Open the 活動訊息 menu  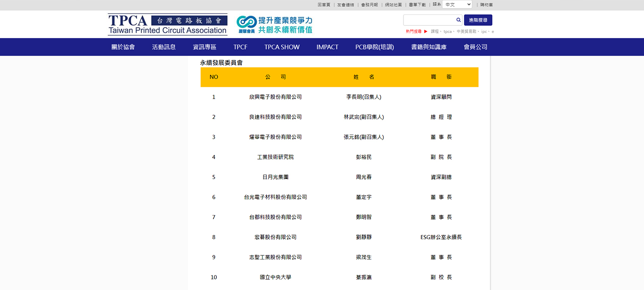164,47
